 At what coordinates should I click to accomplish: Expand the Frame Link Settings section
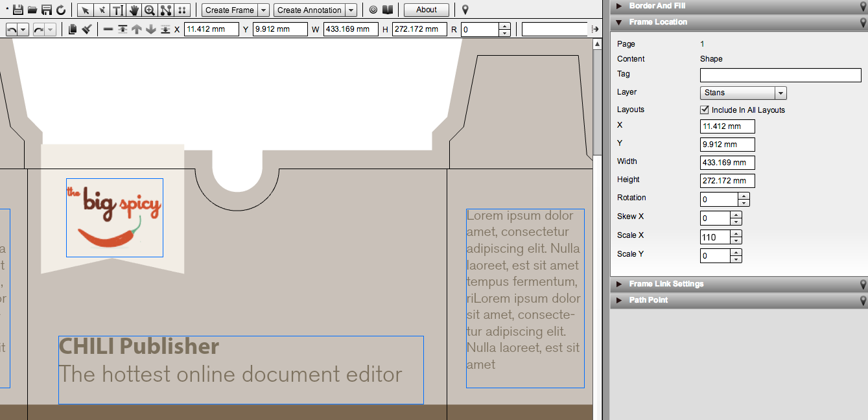(x=666, y=284)
